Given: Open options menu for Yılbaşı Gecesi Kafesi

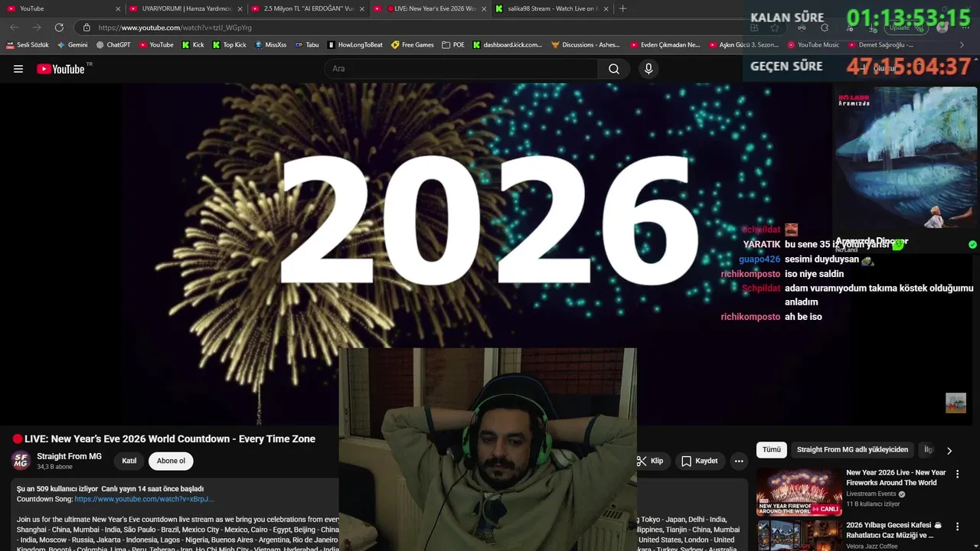Looking at the screenshot, I should (x=957, y=527).
